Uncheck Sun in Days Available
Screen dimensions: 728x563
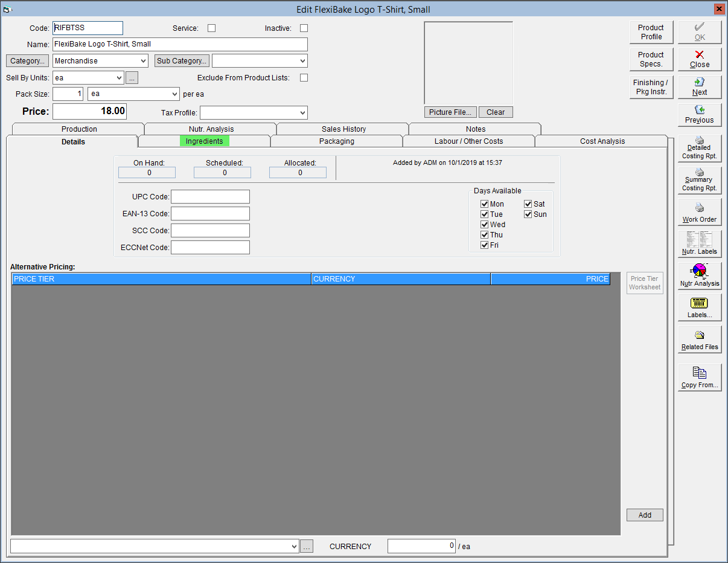click(x=528, y=214)
